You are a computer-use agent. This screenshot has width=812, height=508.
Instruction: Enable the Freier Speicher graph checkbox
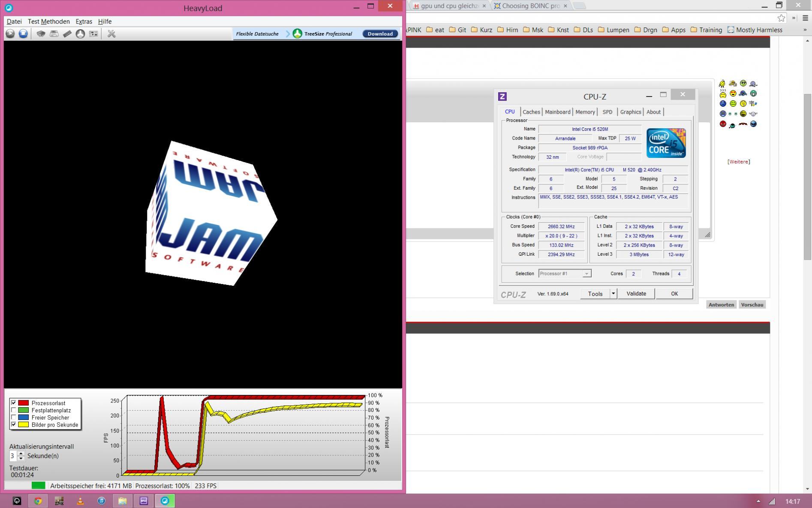14,417
